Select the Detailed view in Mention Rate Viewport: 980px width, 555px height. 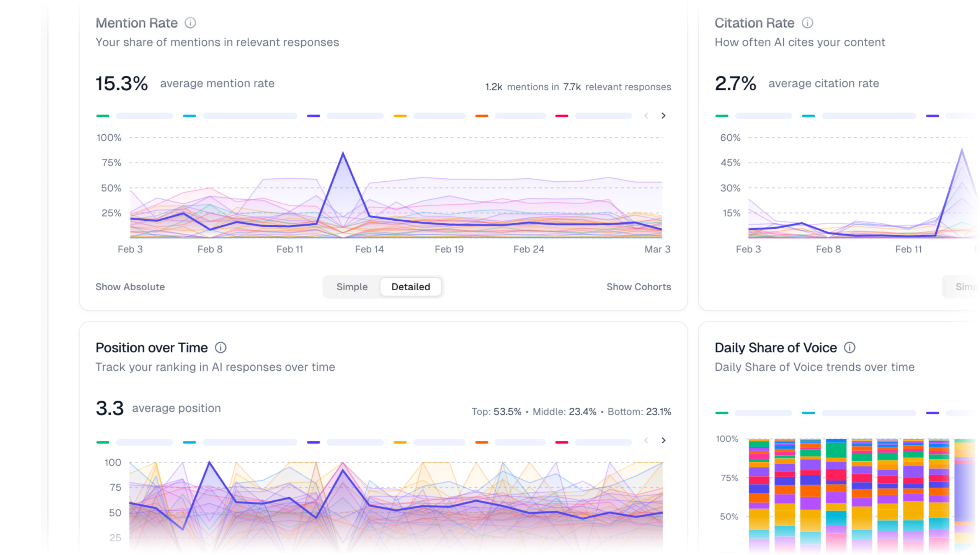[x=411, y=286]
